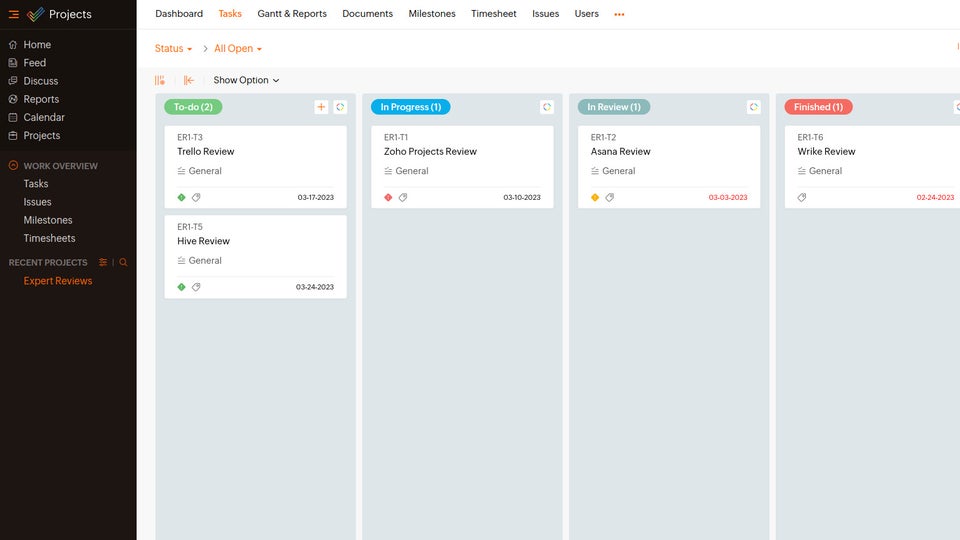Screen dimensions: 960x540
Task: Show more tabs via the ellipsis menu
Action: click(619, 14)
